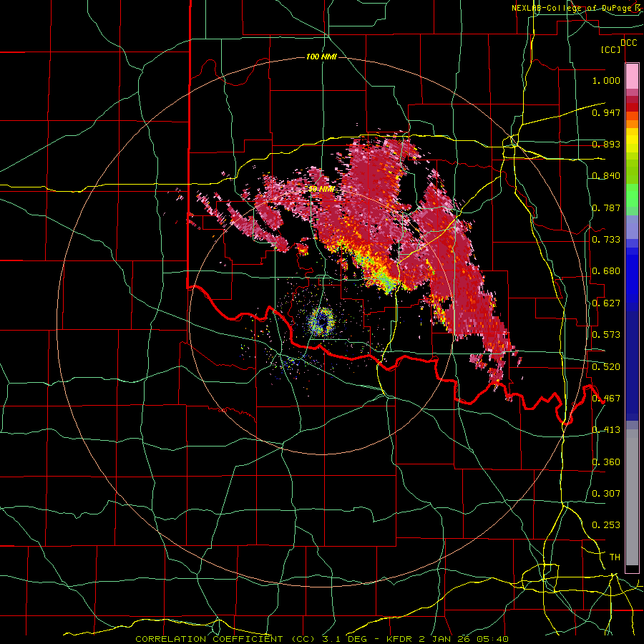This screenshot has height=644, width=644.
Task: Select the TH threshold label
Action: coord(615,557)
